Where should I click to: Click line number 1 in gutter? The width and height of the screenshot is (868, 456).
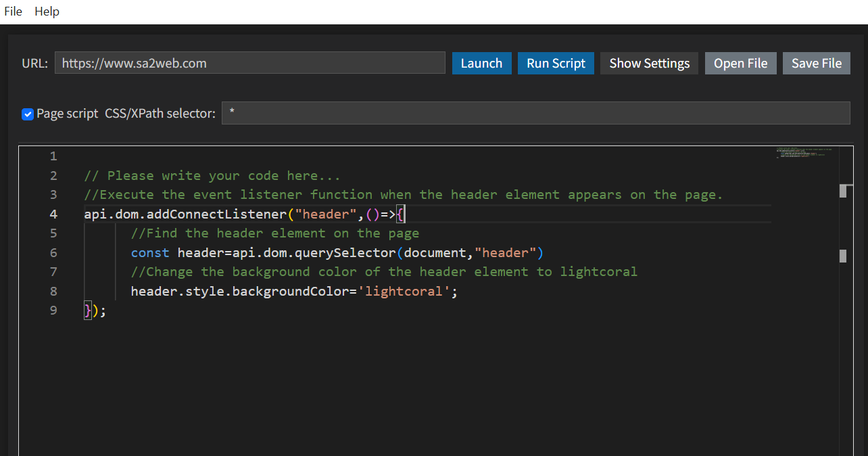(53, 156)
